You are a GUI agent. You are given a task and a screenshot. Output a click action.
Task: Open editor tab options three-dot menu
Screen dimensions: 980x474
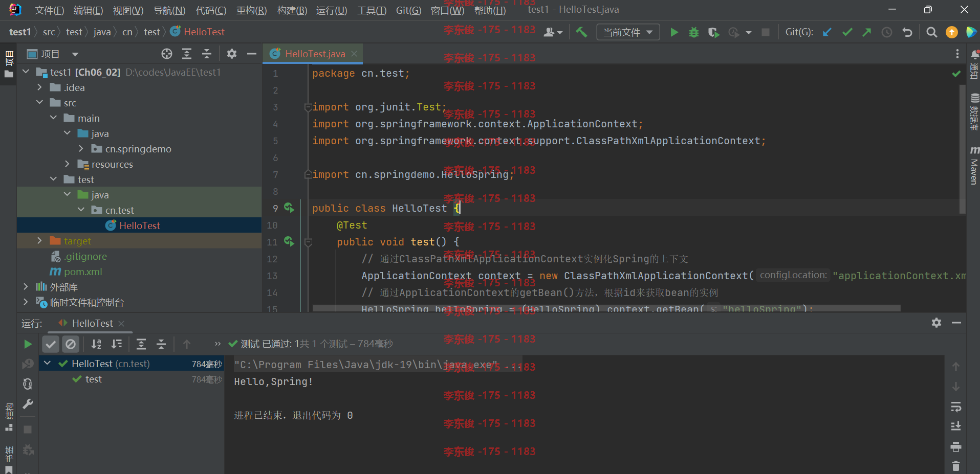coord(957,54)
